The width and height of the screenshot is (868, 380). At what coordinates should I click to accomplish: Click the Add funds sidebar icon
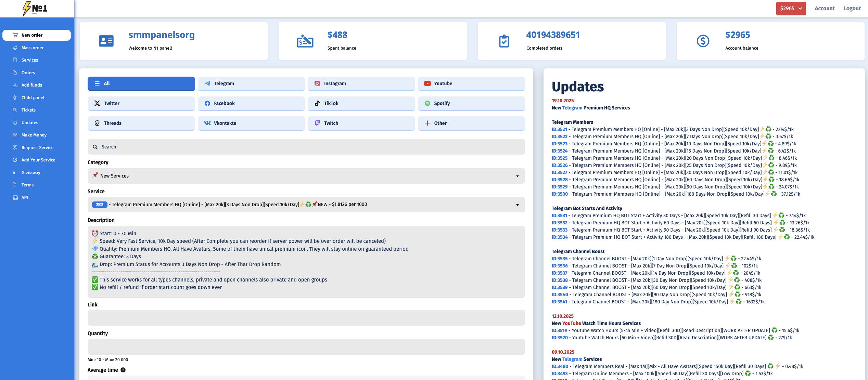pyautogui.click(x=15, y=85)
